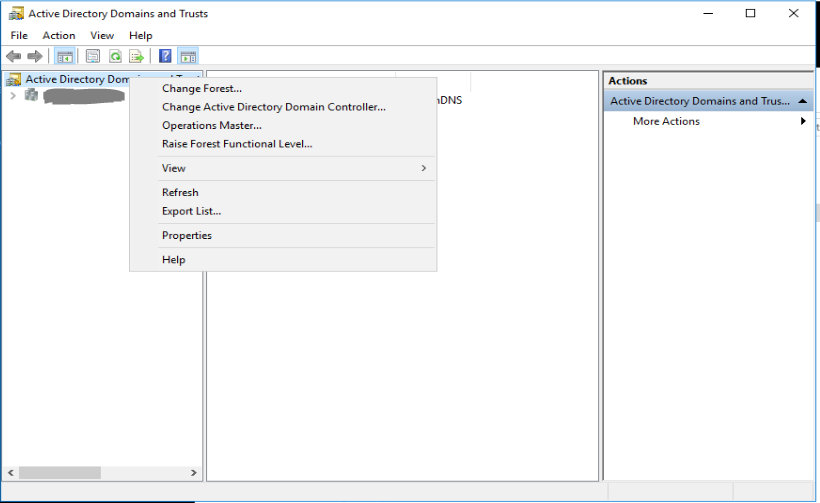Click the title bar application icon
820x503 pixels.
(x=16, y=13)
